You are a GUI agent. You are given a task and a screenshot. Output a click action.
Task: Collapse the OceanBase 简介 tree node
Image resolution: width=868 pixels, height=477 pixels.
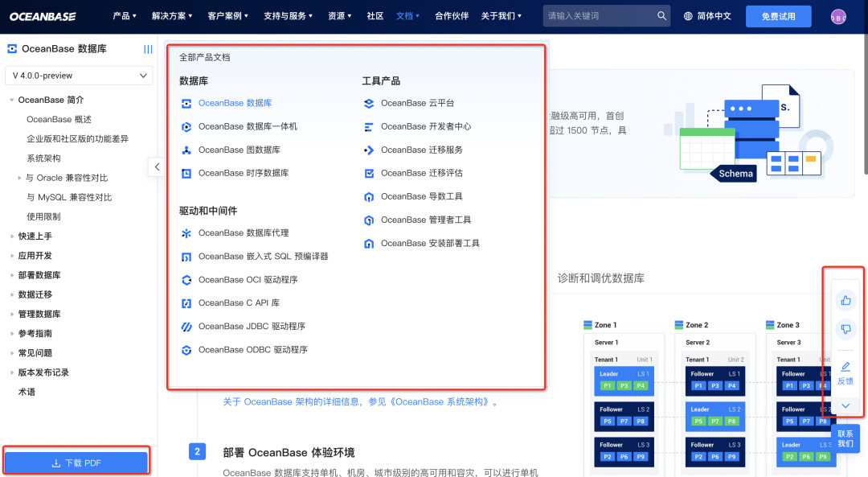click(11, 101)
